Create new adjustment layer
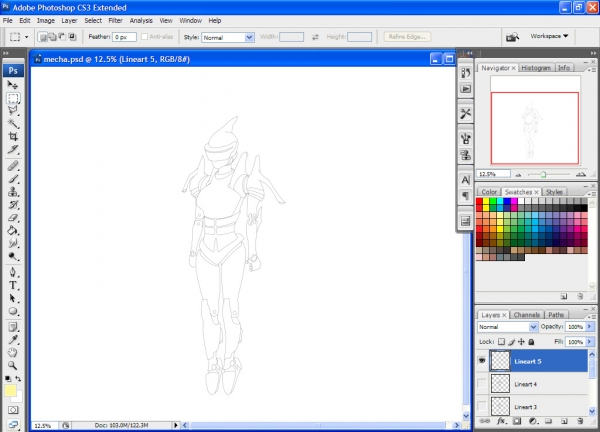Viewport: 600px width, 432px height. pos(533,421)
